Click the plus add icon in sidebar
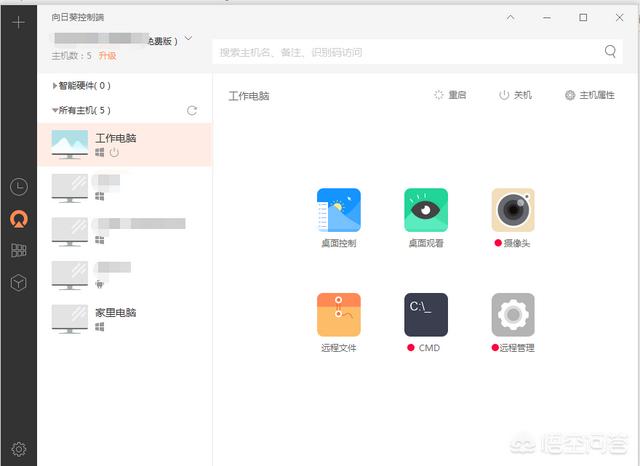640x466 pixels. click(18, 22)
